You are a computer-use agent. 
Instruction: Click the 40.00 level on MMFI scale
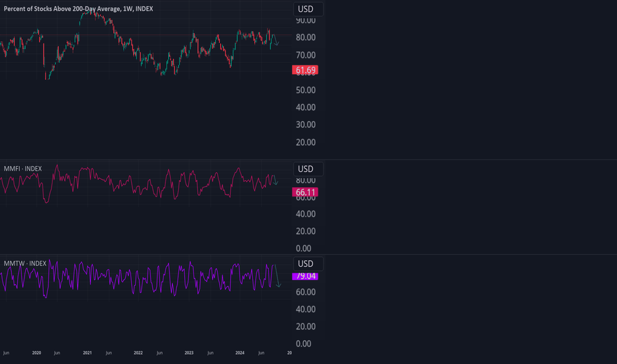point(306,214)
